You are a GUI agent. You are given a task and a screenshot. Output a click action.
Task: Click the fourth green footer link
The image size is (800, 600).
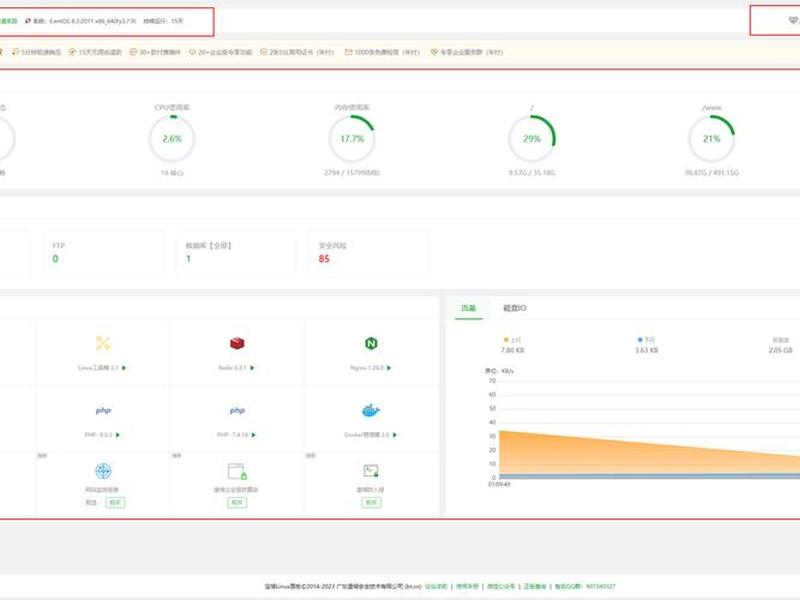click(x=535, y=587)
